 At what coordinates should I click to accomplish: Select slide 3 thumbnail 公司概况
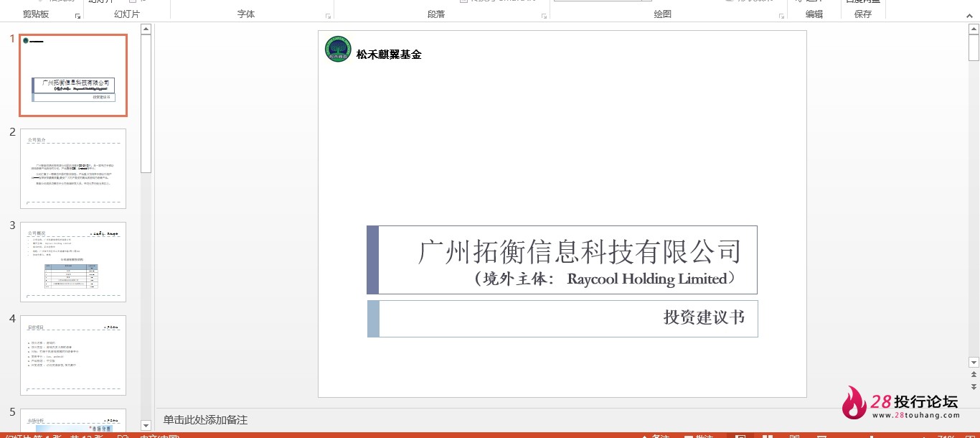coord(73,262)
